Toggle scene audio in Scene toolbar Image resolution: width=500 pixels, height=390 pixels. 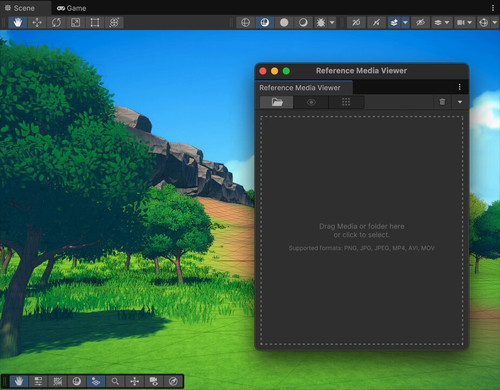pos(376,23)
